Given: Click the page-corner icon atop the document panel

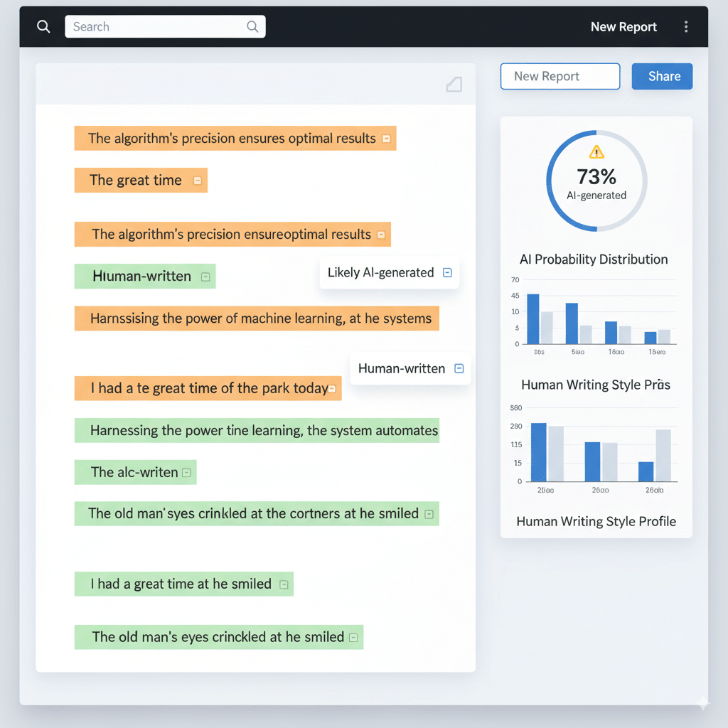Looking at the screenshot, I should 454,85.
